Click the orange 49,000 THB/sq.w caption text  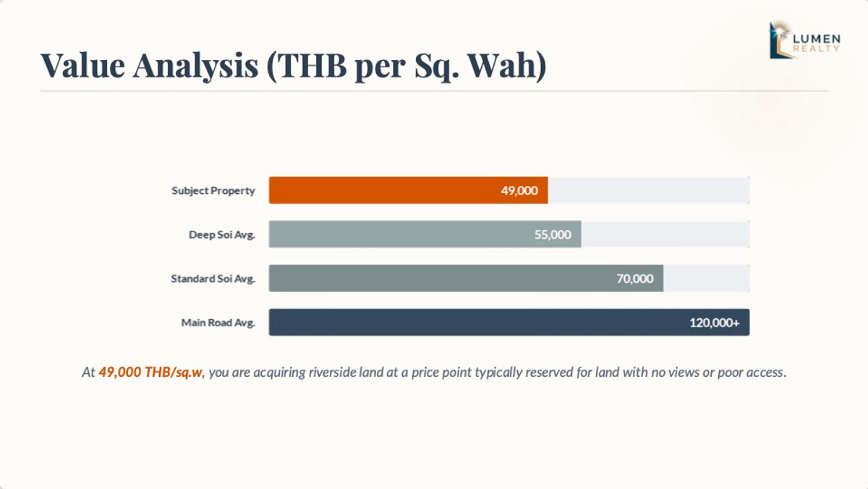[150, 373]
